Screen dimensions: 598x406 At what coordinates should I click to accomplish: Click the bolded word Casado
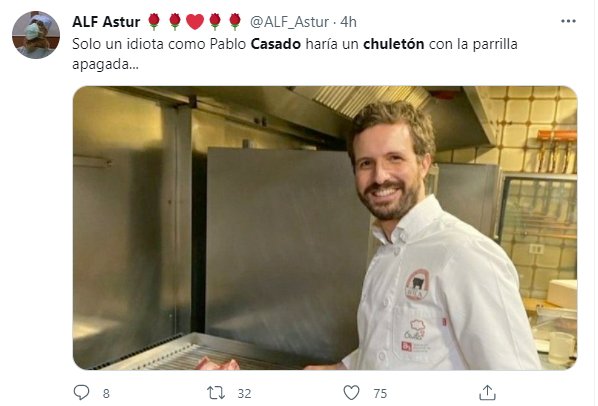pos(276,44)
